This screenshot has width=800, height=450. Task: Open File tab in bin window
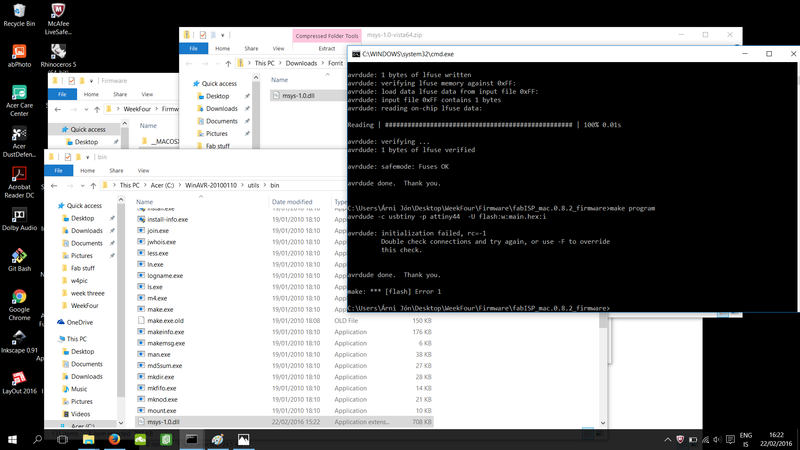(x=59, y=170)
